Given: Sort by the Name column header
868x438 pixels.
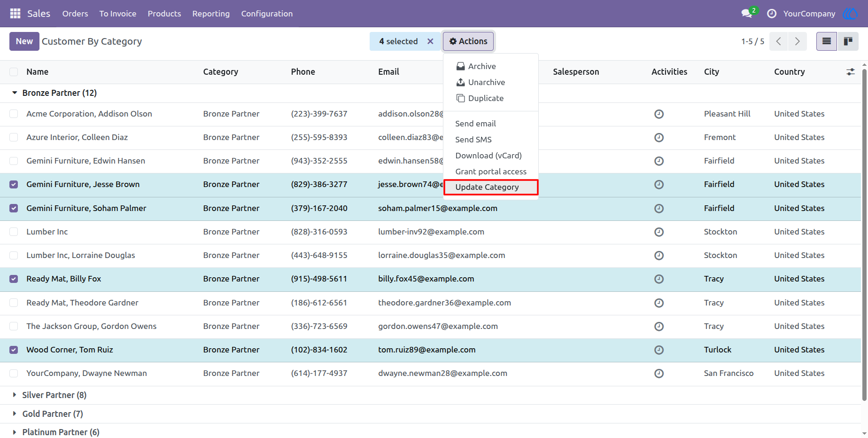Looking at the screenshot, I should tap(38, 72).
